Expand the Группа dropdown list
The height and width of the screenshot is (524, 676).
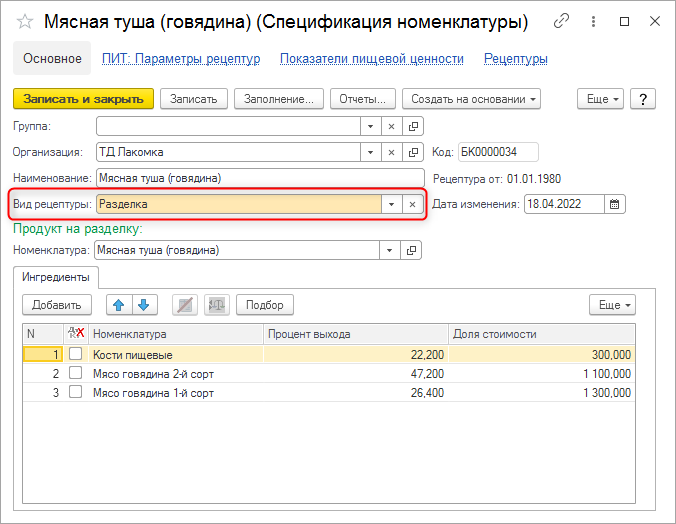click(x=369, y=126)
